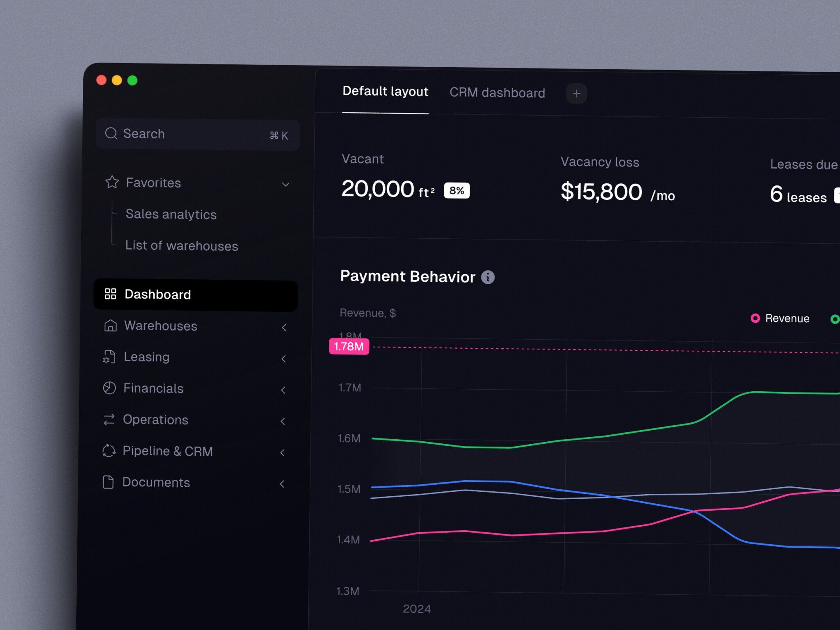This screenshot has width=840, height=630.
Task: Click the 20,000 ft² vacant value
Action: (x=388, y=189)
